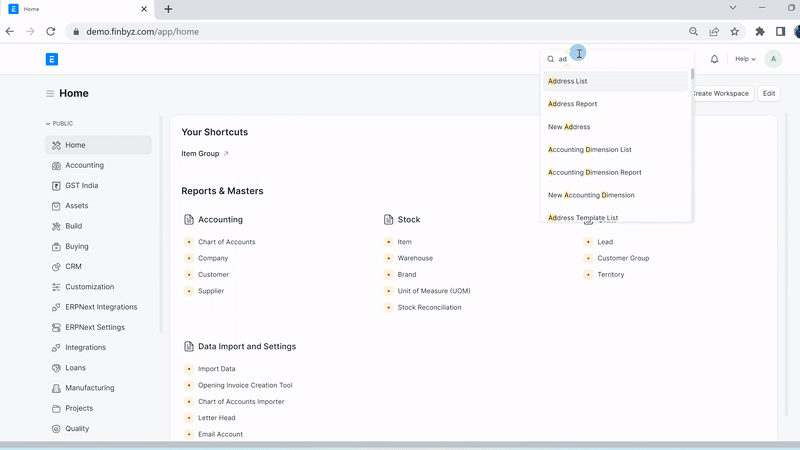Open the Accounting workspace in sidebar
The width and height of the screenshot is (800, 450).
click(x=84, y=165)
